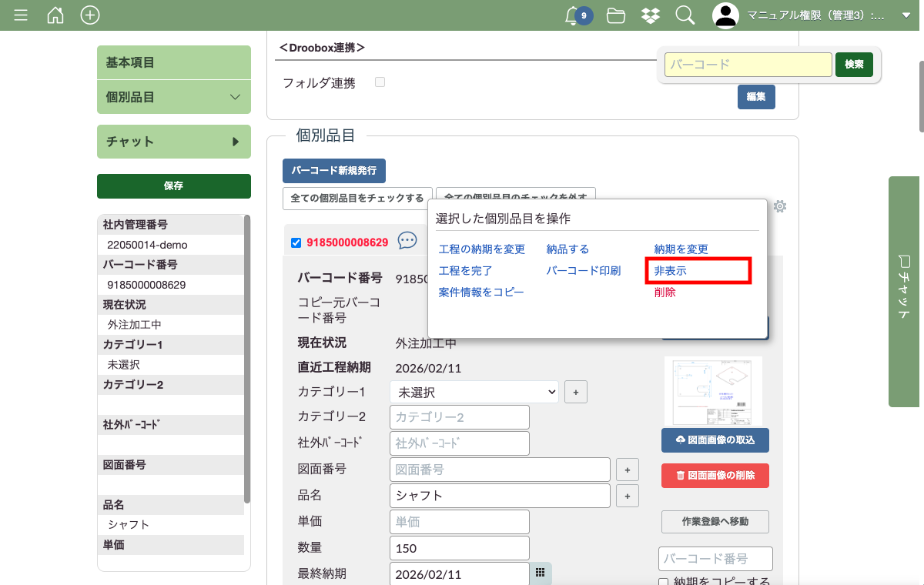Uncheck the item 9185000008629 checkbox
Viewport: 924px width, 585px height.
tap(296, 242)
